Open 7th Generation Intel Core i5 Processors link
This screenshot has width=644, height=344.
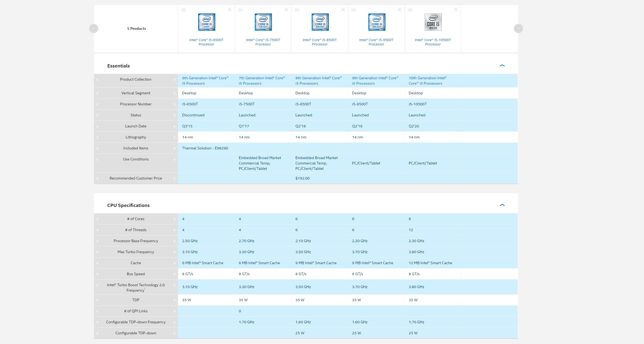click(262, 81)
